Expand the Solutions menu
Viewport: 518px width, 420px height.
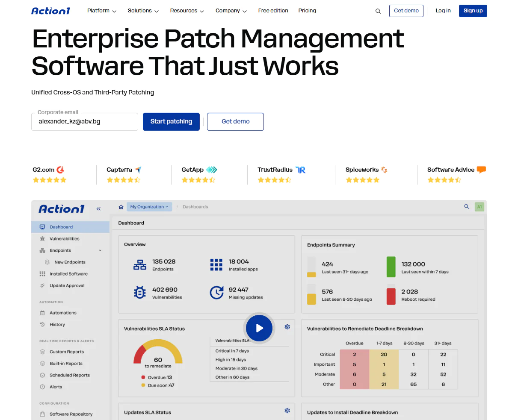click(143, 11)
